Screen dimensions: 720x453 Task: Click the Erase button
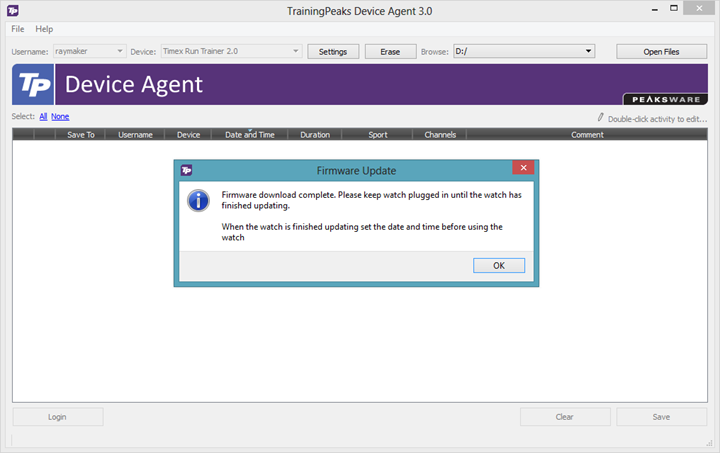click(x=390, y=51)
